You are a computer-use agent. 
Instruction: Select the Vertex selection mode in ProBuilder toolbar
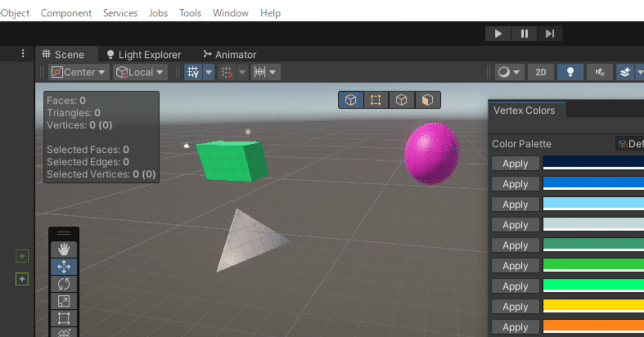point(376,100)
